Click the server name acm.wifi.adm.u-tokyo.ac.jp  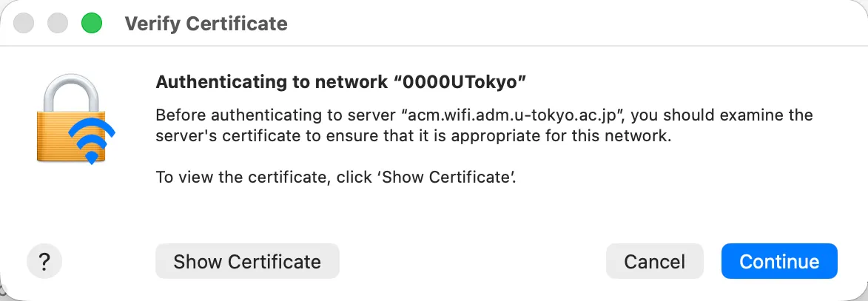514,115
